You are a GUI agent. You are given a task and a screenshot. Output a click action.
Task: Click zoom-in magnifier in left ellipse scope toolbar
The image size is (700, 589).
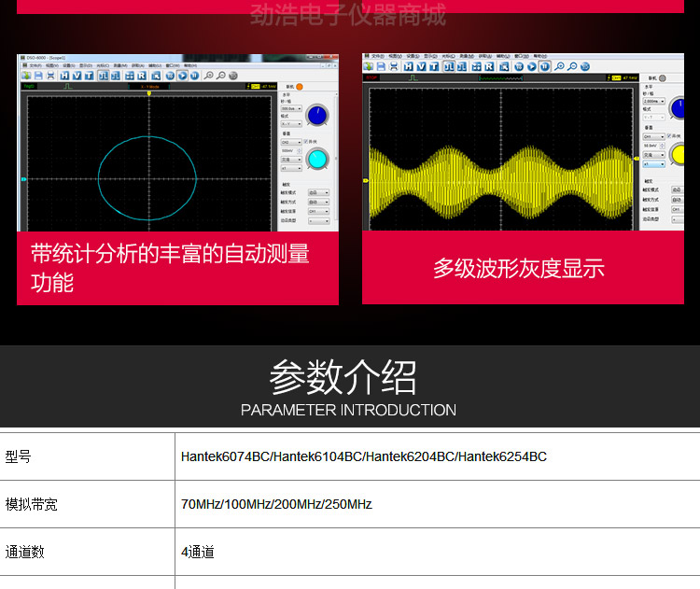point(208,76)
